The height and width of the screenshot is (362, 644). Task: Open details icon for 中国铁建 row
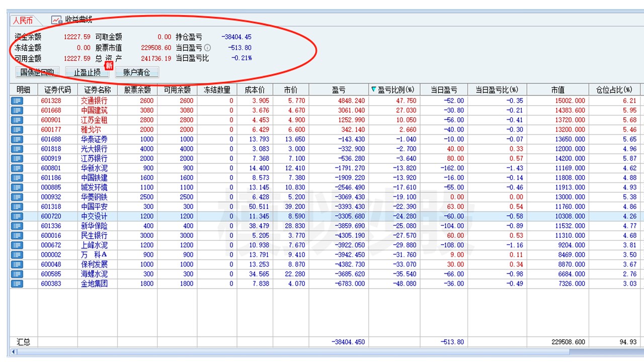(x=17, y=177)
